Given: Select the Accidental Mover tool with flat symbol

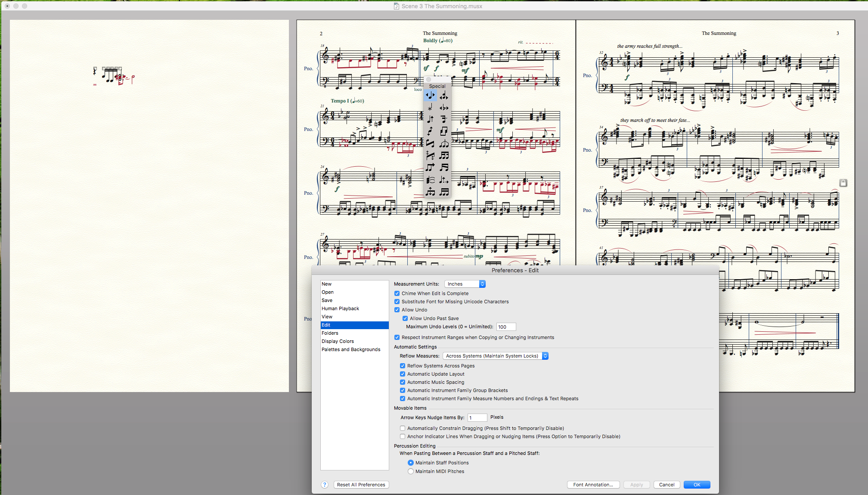Looking at the screenshot, I should tap(444, 108).
